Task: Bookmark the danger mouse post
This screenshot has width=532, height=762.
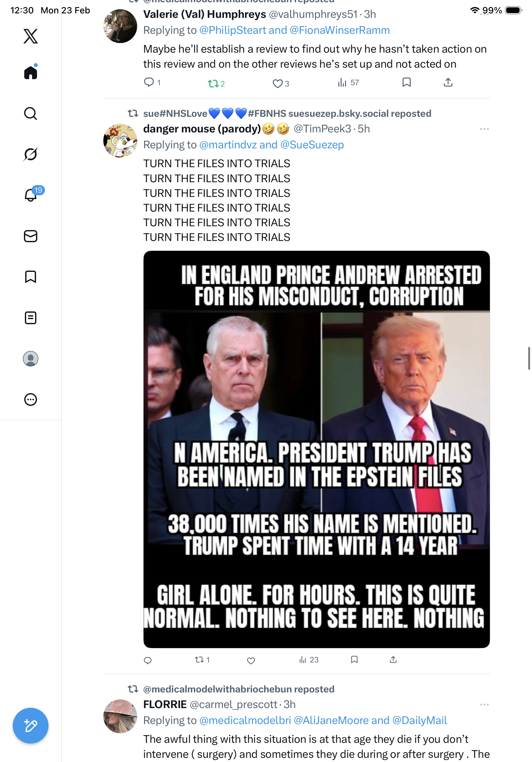Action: 354,660
